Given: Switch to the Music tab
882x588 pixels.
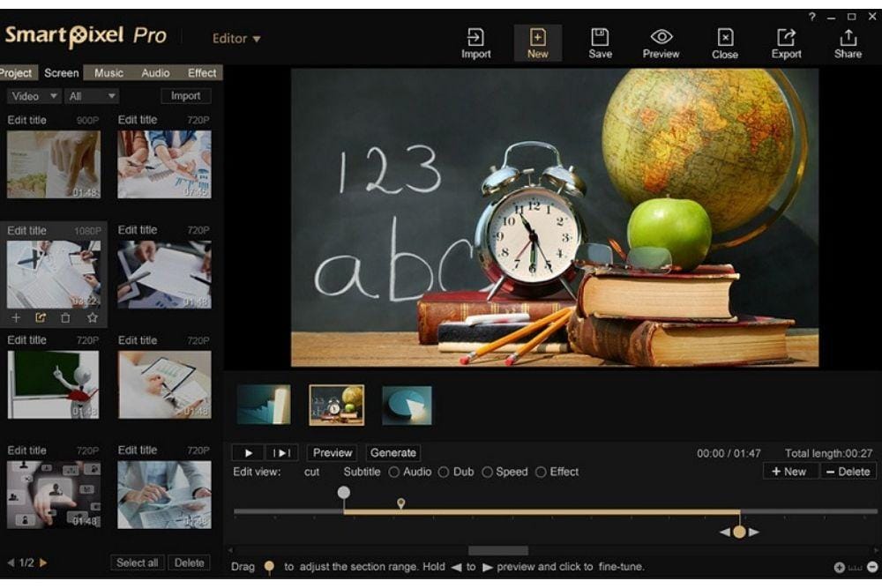Looking at the screenshot, I should [108, 73].
